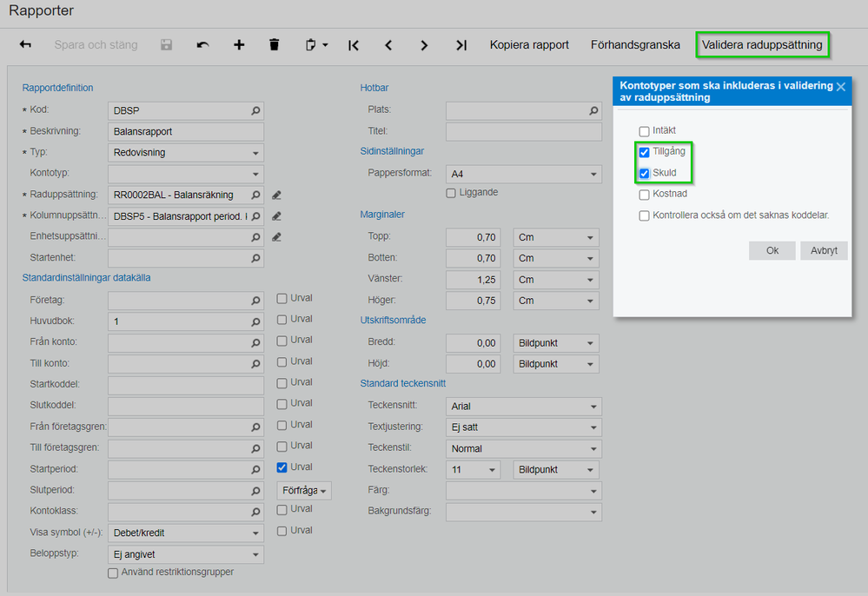Expand the Pappersformat dropdown
The height and width of the screenshot is (596, 868).
pos(593,175)
